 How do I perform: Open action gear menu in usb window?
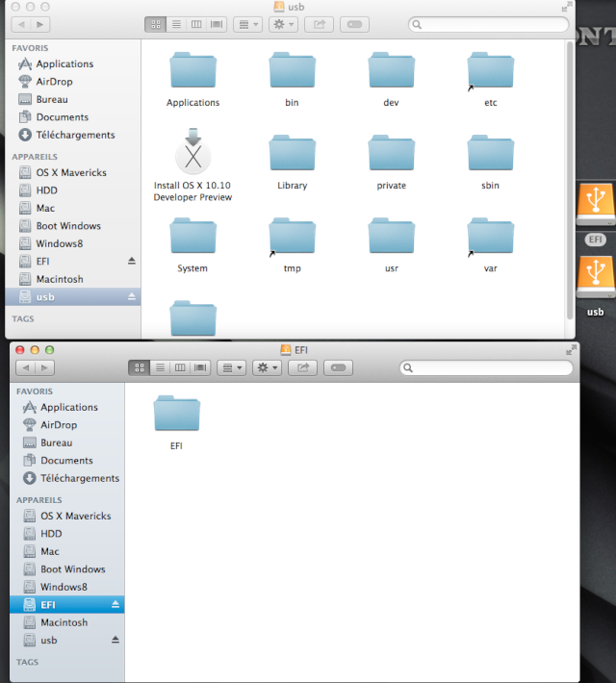(283, 24)
